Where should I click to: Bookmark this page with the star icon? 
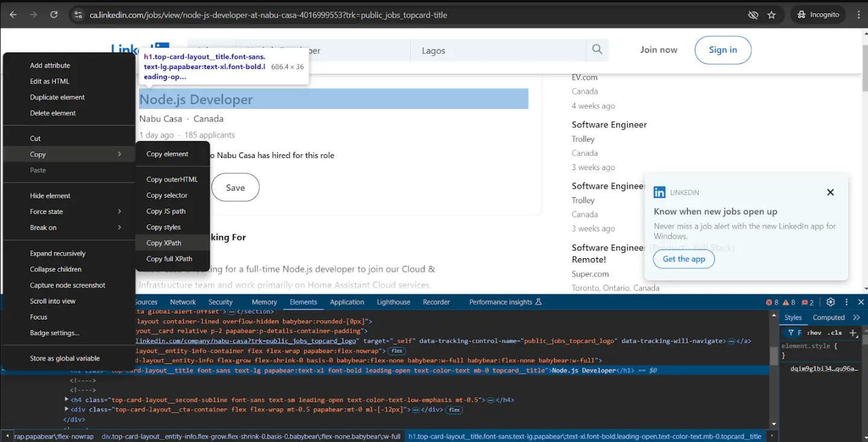[x=772, y=14]
